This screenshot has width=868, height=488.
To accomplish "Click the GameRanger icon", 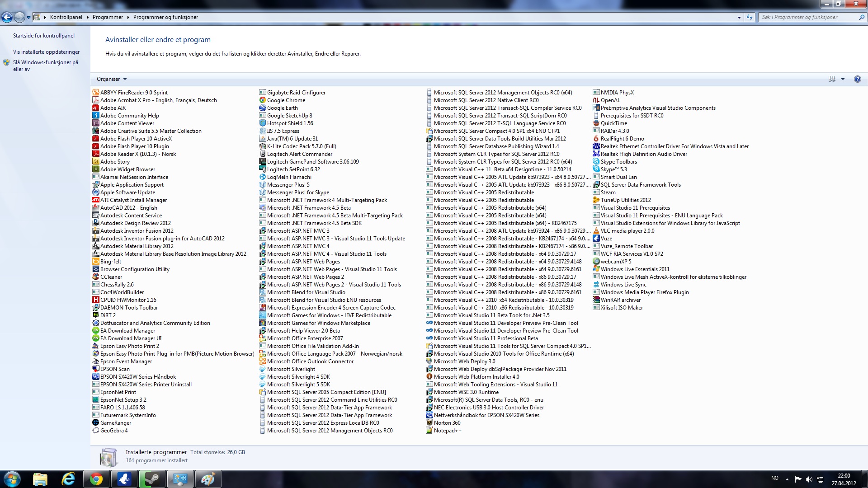I will (x=95, y=423).
